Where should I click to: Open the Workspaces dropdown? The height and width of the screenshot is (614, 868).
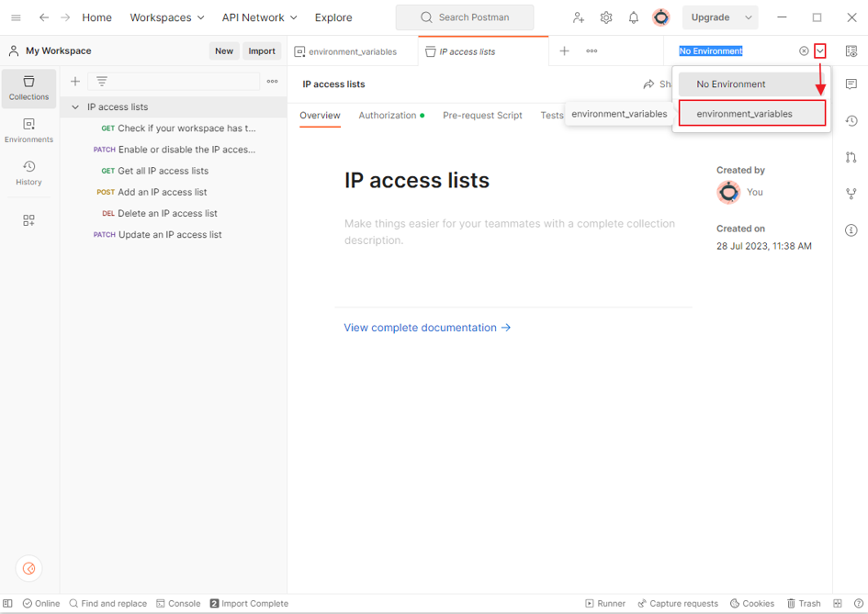click(166, 17)
